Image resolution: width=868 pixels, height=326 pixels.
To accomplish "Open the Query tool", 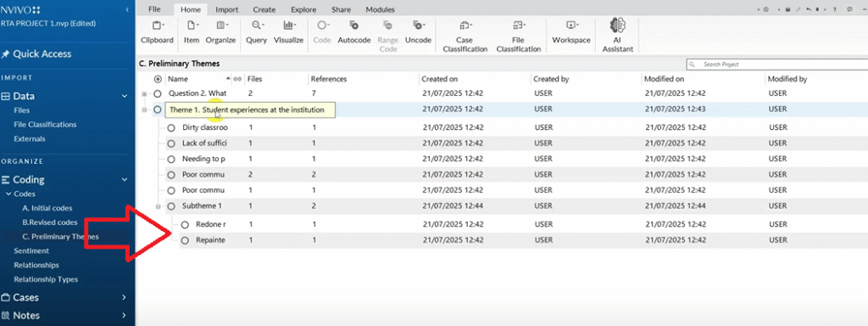I will [x=257, y=32].
